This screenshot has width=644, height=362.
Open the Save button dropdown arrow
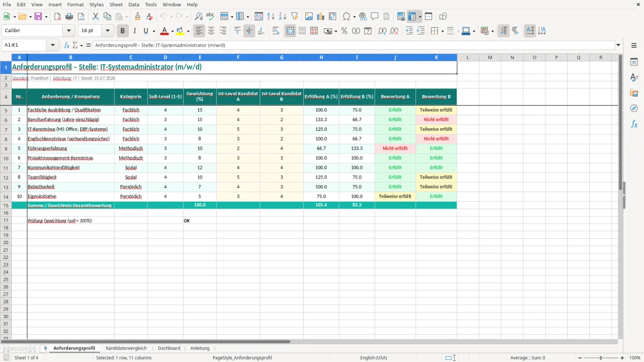tap(46, 17)
